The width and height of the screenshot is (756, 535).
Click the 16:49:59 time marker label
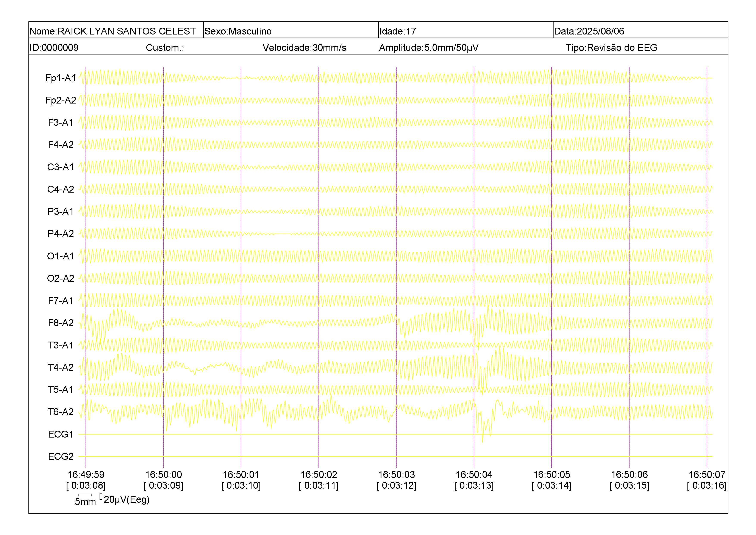pos(86,475)
